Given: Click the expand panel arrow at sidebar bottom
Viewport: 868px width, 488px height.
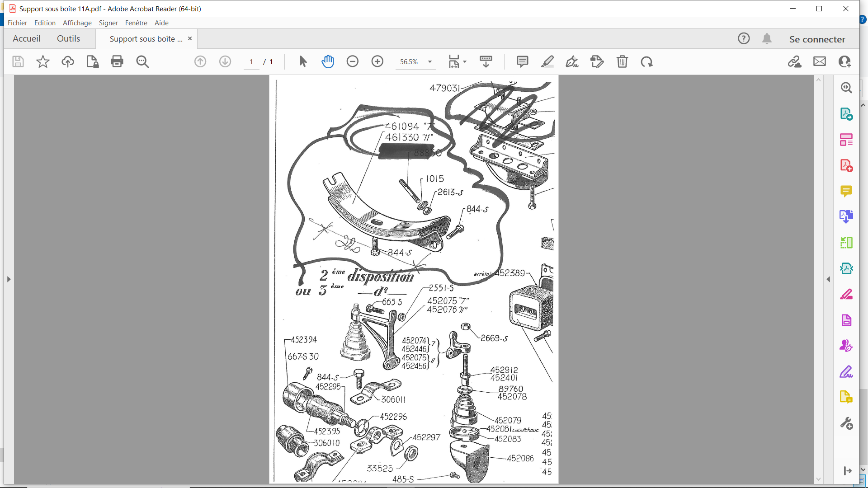Looking at the screenshot, I should (x=847, y=471).
